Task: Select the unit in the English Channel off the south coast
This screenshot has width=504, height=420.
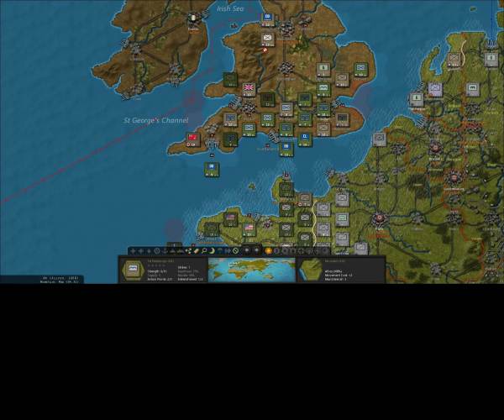Action: tap(286, 150)
